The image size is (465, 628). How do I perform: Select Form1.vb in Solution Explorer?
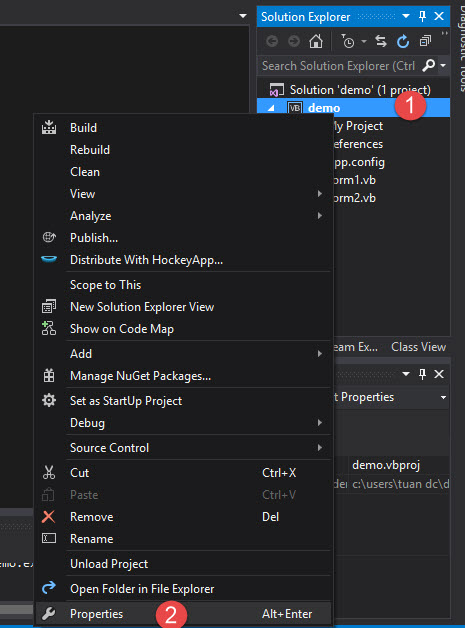click(354, 180)
